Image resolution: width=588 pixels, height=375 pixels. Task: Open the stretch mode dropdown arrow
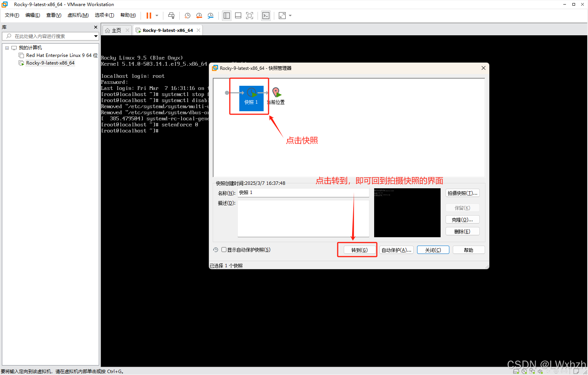click(290, 16)
